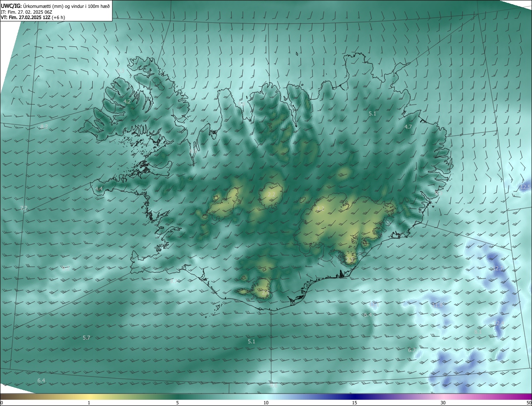This screenshot has width=532, height=406.
Task: Click the "VT: Fim. 27.02.2025 12Z (+6 h)" line
Action: (x=33, y=17)
